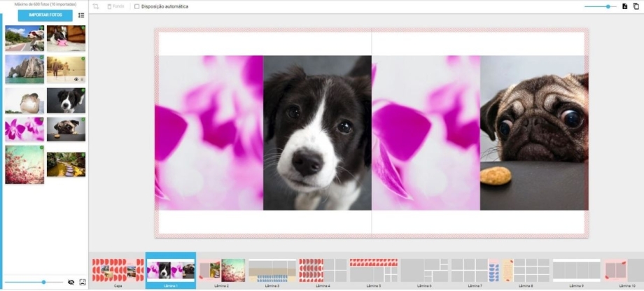
Task: Click the Fundo background button
Action: pyautogui.click(x=115, y=6)
